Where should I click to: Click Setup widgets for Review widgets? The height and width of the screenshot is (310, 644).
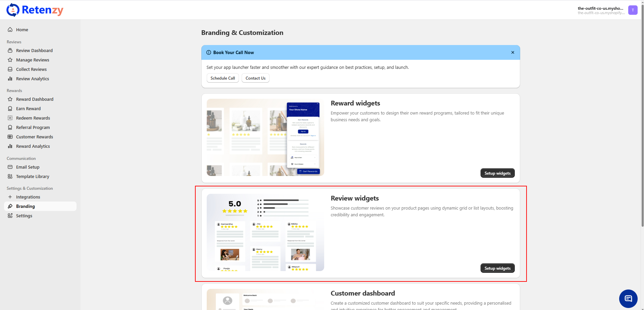point(497,268)
